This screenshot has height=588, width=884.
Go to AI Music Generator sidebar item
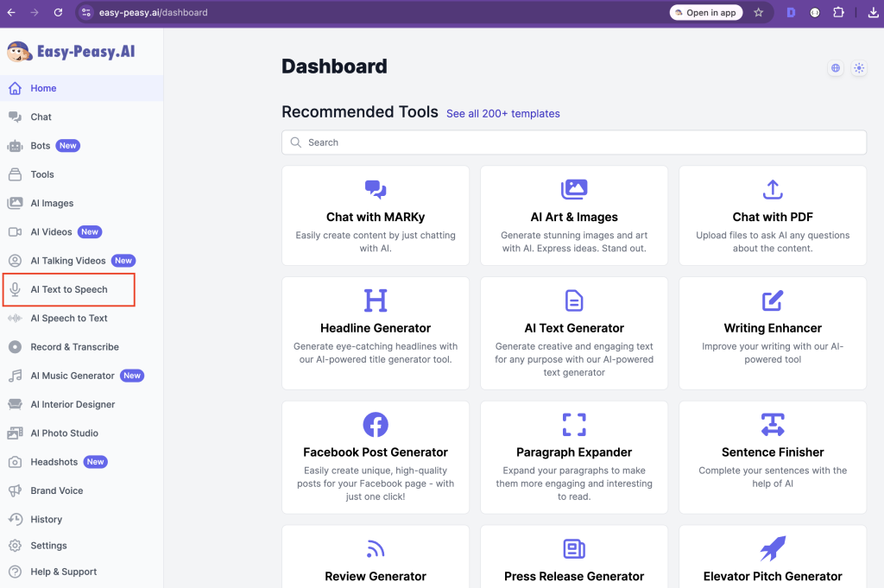coord(73,376)
